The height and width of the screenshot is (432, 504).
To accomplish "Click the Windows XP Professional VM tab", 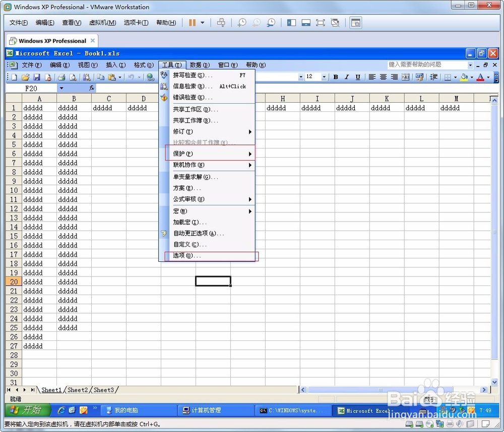I will (52, 41).
